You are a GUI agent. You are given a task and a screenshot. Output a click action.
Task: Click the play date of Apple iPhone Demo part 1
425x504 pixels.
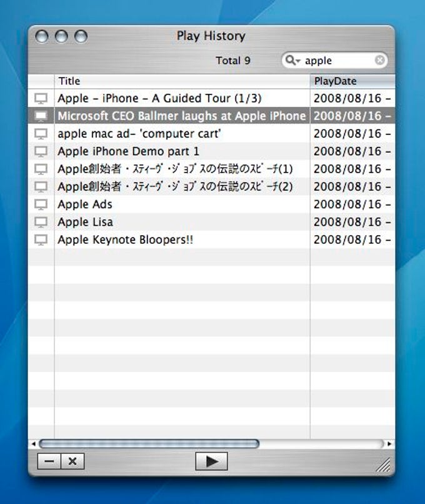pos(352,151)
